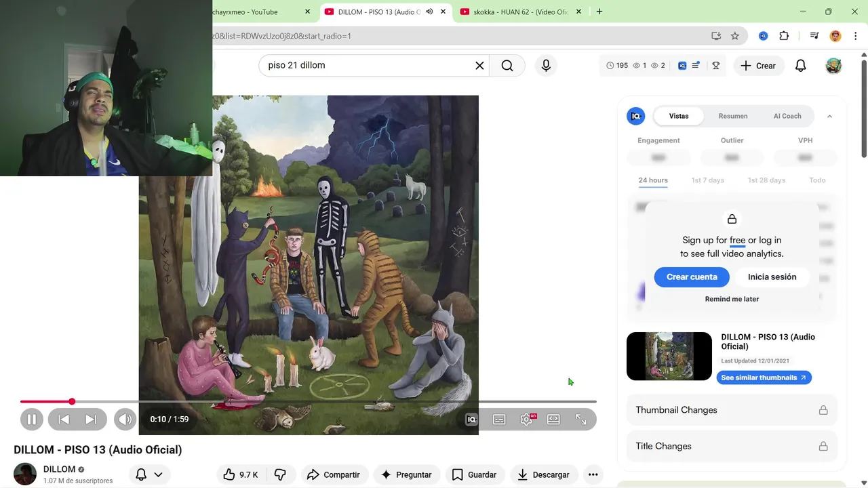Save the video with Guardar
The height and width of the screenshot is (488, 868).
[x=475, y=474]
